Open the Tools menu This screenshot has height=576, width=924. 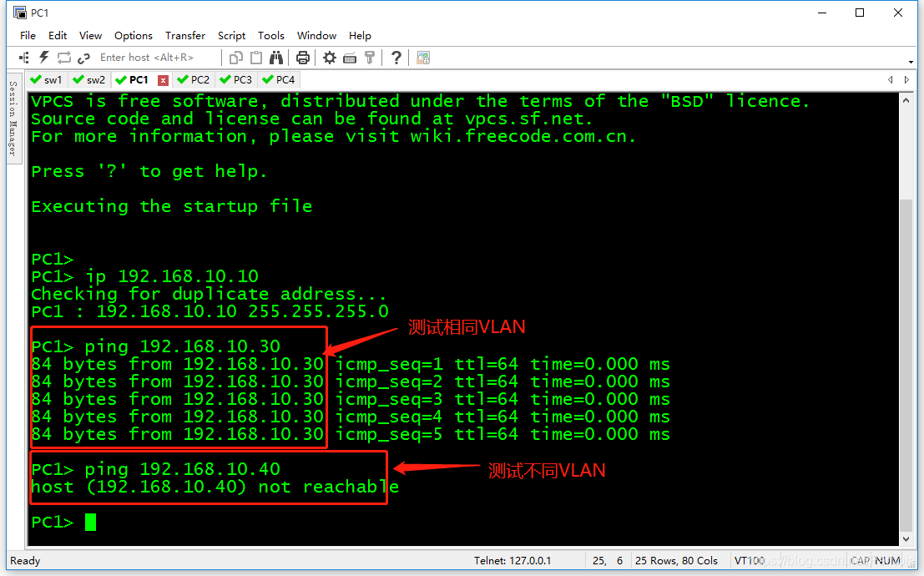(x=271, y=35)
